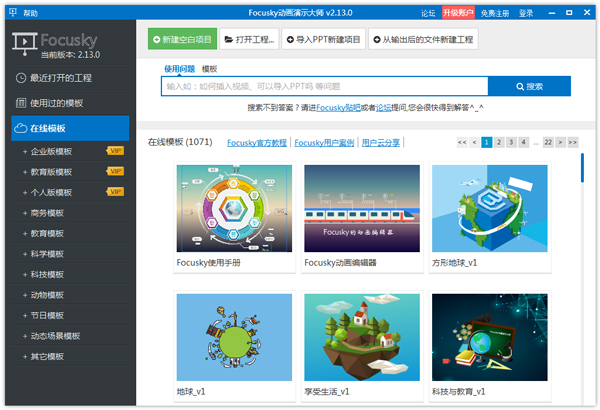Select 使用过的模板 in the sidebar
This screenshot has height=410, width=600.
coord(70,103)
